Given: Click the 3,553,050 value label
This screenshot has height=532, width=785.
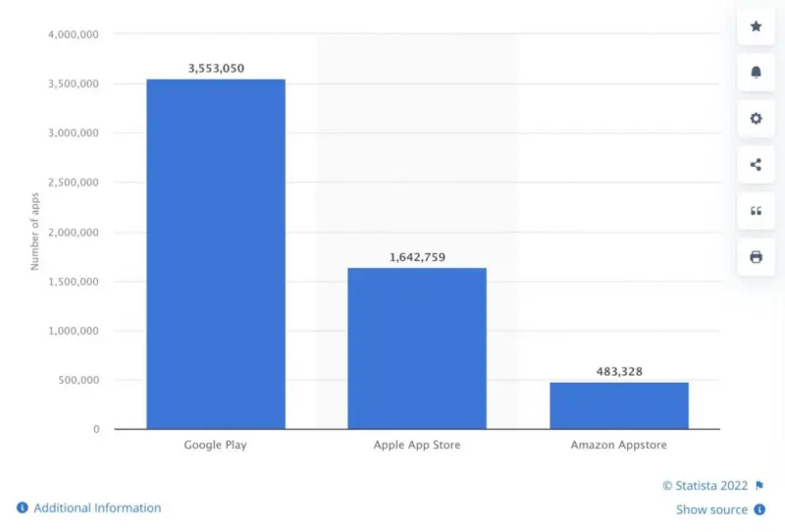Looking at the screenshot, I should pyautogui.click(x=216, y=69).
